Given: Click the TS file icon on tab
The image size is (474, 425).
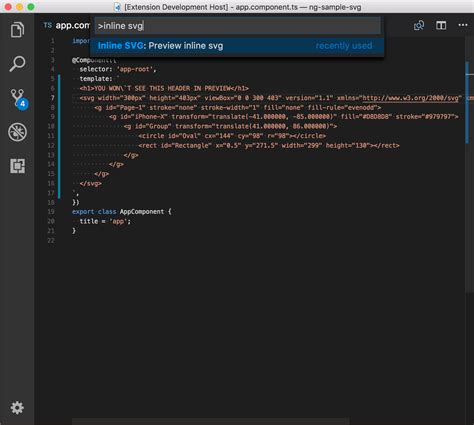Looking at the screenshot, I should 48,25.
